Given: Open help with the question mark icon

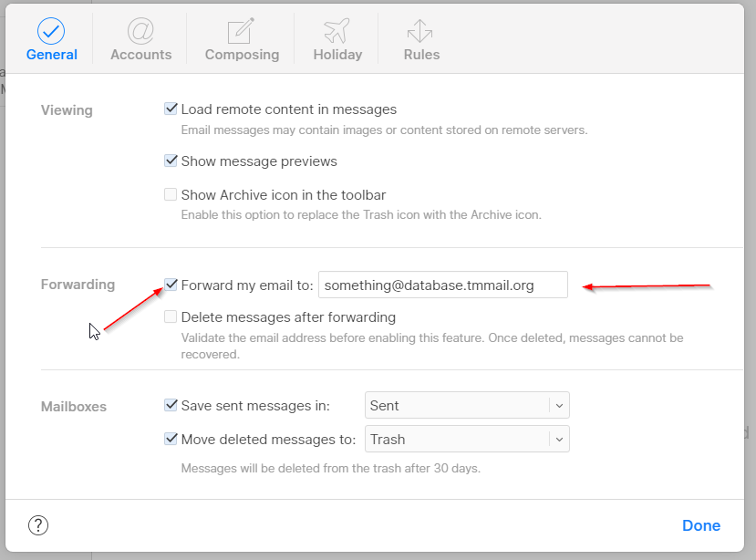Looking at the screenshot, I should tap(38, 525).
